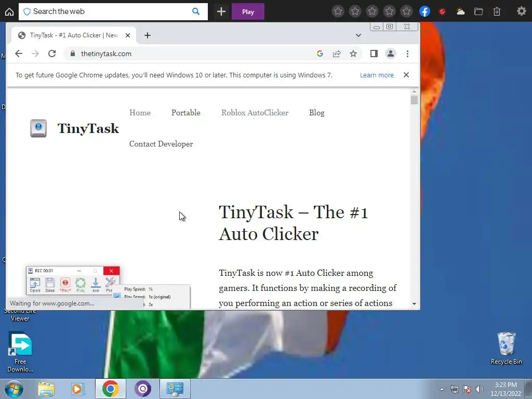Go to the Home page link
The image size is (532, 399).
click(140, 113)
